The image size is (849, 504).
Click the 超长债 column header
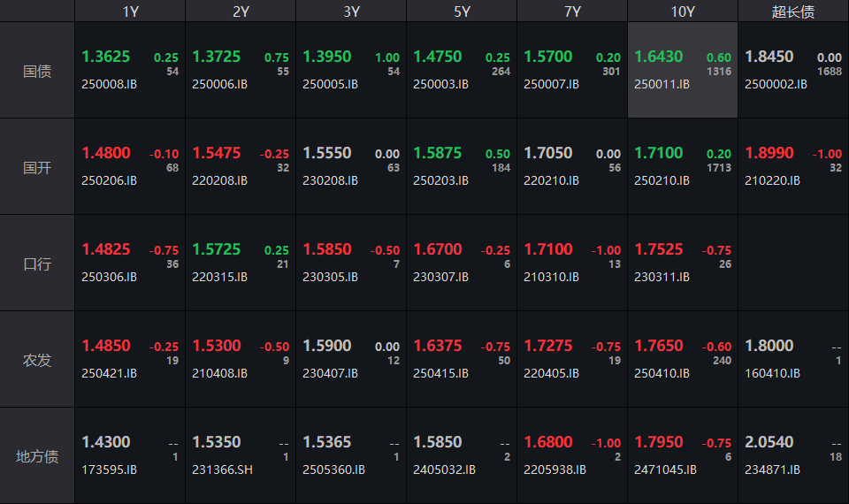(793, 11)
